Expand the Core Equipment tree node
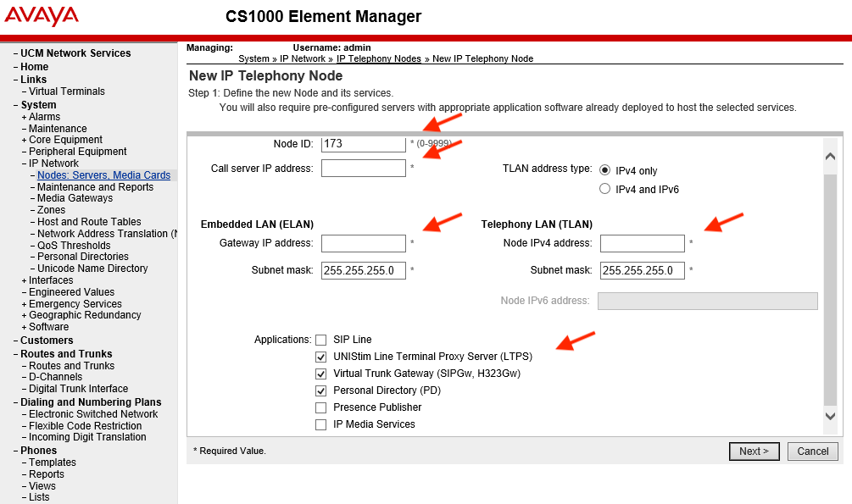 24,140
